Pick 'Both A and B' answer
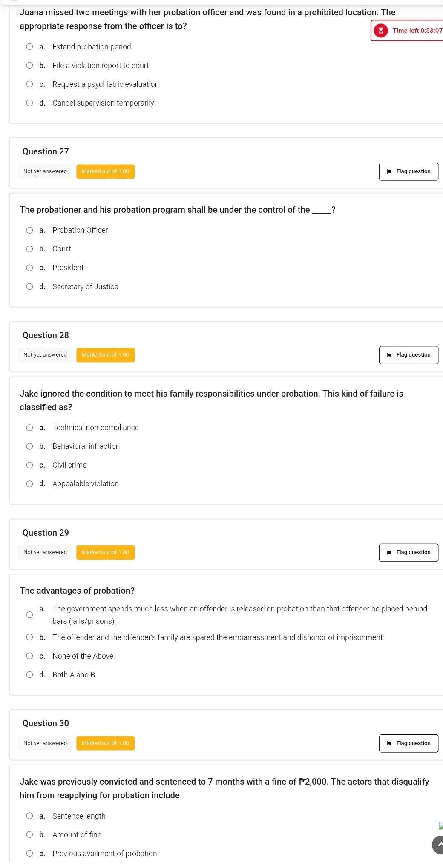Screen dimensions: 443x868 point(29,675)
